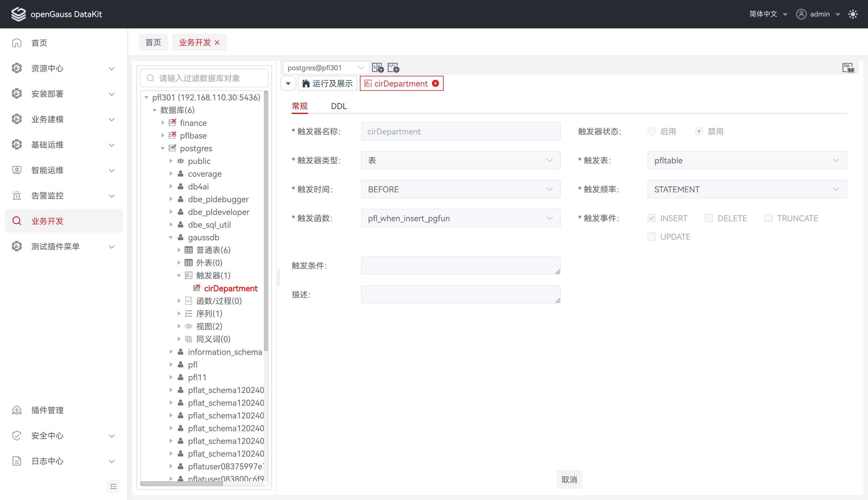Toggle the UPDATE event checkbox

(651, 237)
